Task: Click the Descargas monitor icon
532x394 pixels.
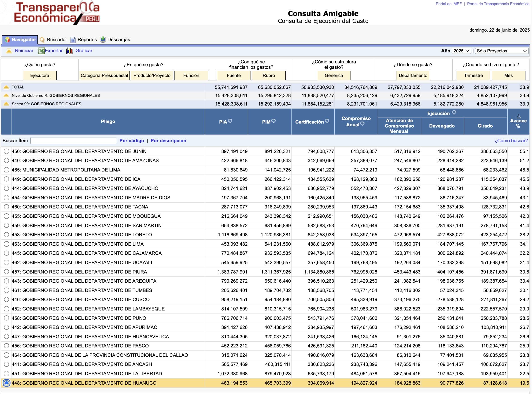Action: (x=103, y=40)
